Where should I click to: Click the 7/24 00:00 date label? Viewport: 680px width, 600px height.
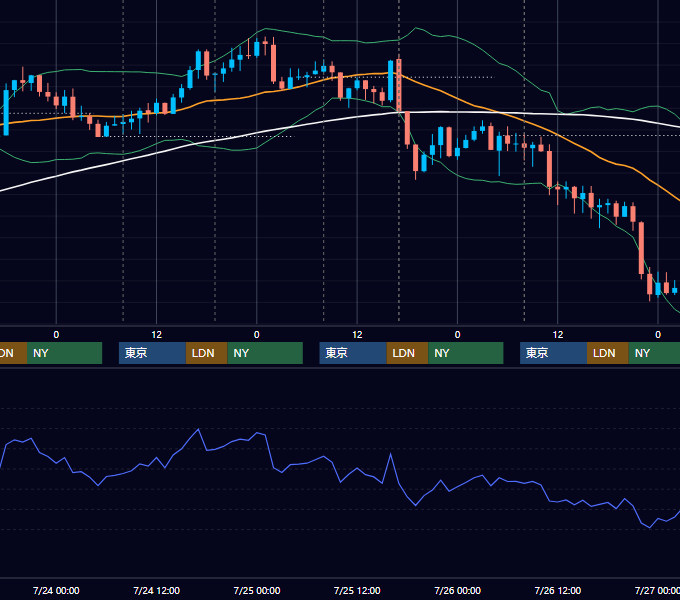point(56,590)
